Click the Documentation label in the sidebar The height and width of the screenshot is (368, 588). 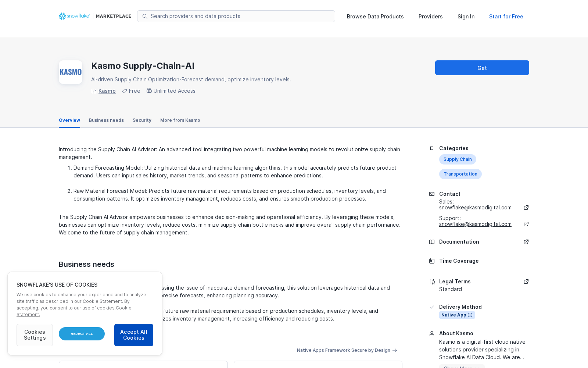459,242
